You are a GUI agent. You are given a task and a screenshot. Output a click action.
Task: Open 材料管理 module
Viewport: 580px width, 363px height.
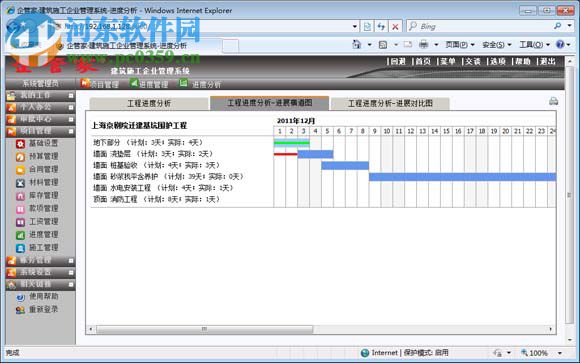click(37, 182)
